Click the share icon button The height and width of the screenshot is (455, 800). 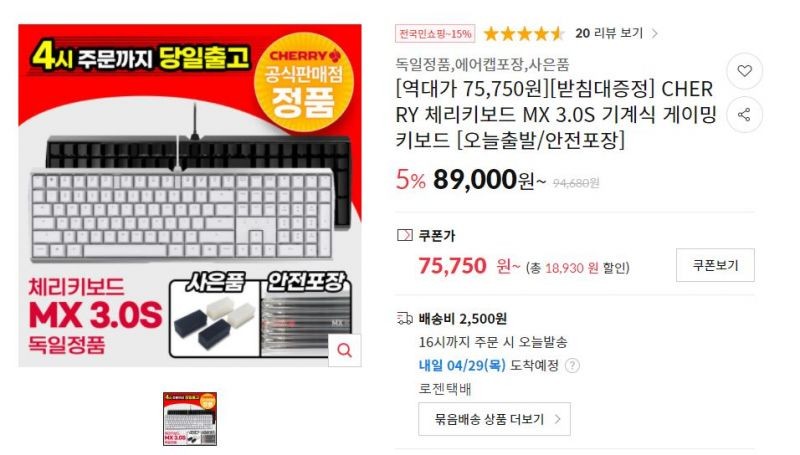click(x=744, y=115)
